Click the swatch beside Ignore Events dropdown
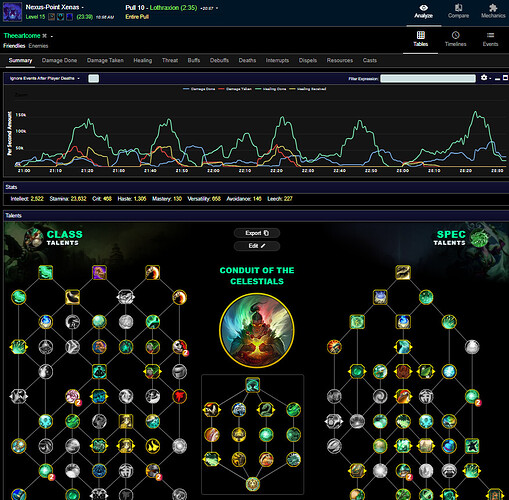This screenshot has width=509, height=500. [93, 78]
